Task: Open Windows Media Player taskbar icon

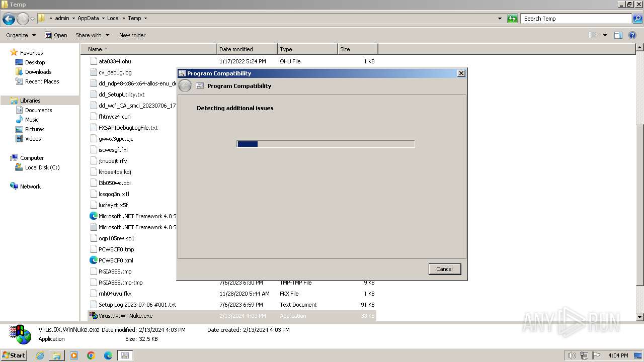Action: point(74,355)
